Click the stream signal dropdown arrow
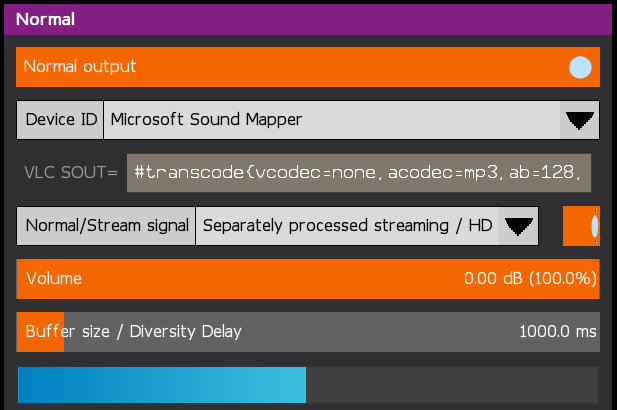Viewport: 617px width, 410px height. pos(517,226)
